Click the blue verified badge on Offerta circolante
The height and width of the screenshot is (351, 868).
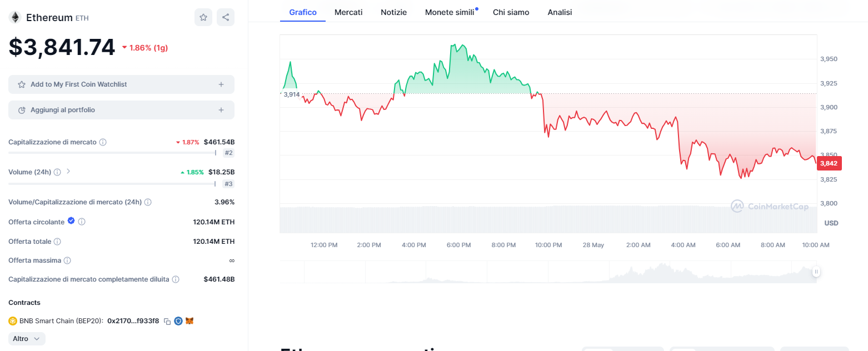pos(71,221)
